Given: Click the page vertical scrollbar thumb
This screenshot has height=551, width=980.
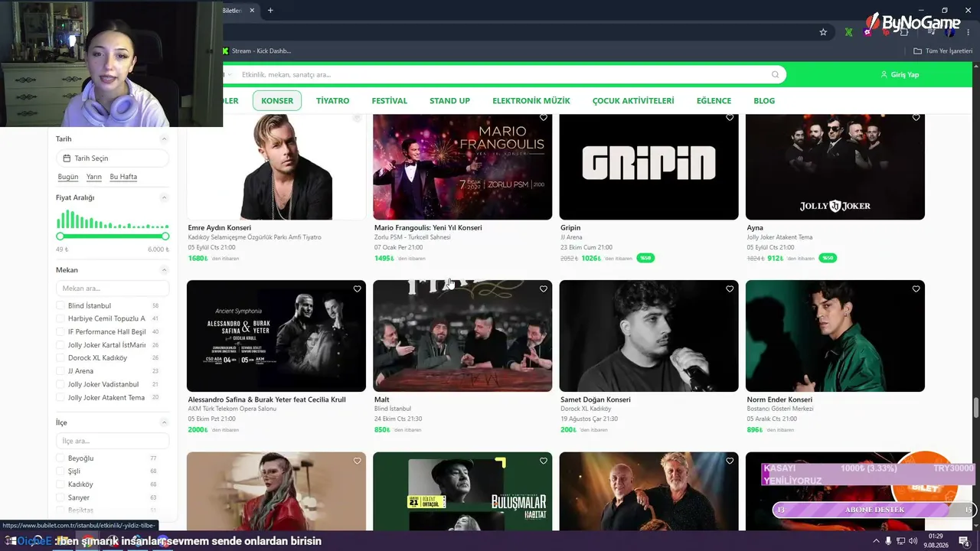Looking at the screenshot, I should (975, 408).
